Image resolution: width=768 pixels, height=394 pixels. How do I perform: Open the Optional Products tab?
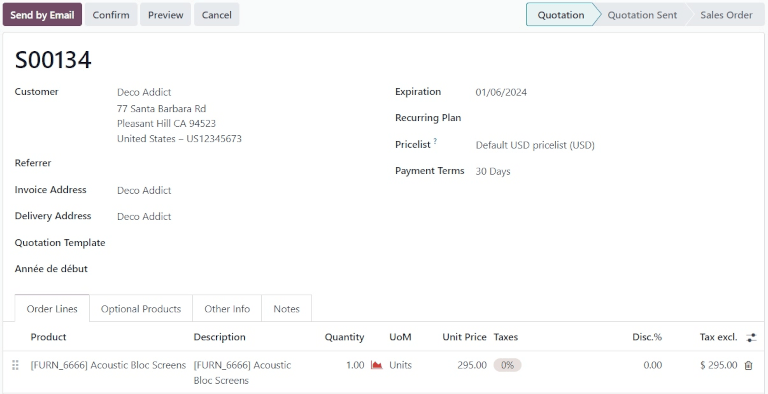click(x=141, y=309)
